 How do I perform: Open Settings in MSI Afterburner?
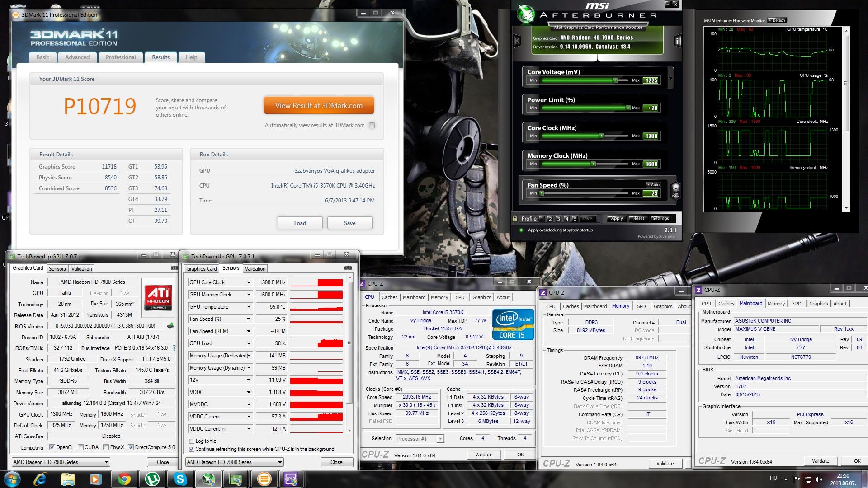tap(660, 219)
